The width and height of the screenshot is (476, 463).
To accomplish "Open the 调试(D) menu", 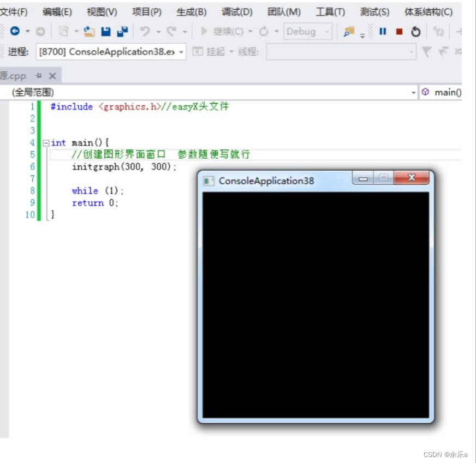I will pyautogui.click(x=237, y=12).
